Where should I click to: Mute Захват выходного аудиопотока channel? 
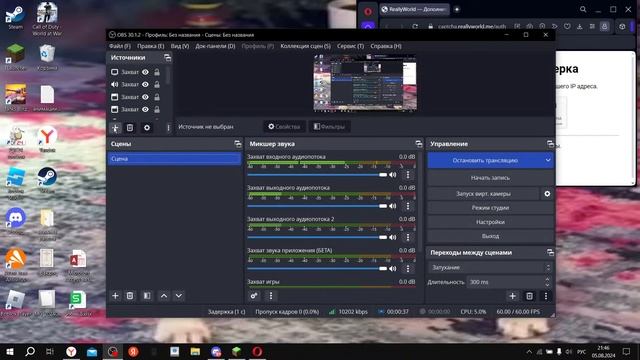[393, 206]
